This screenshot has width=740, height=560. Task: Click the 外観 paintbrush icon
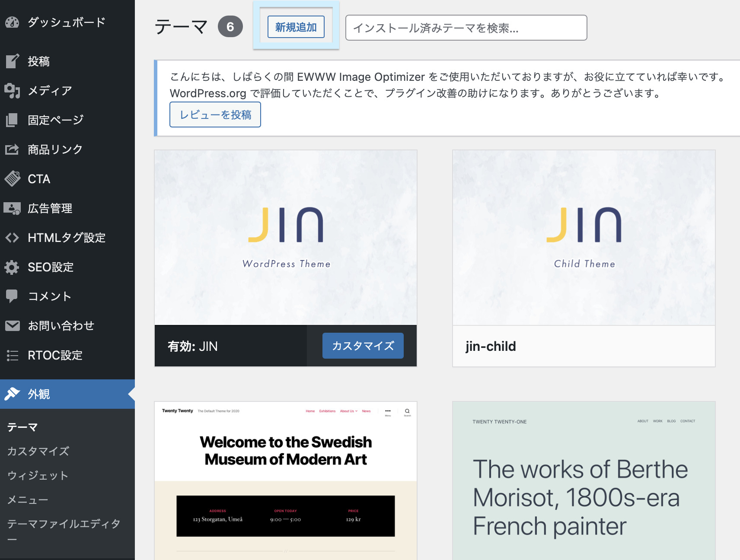(12, 394)
